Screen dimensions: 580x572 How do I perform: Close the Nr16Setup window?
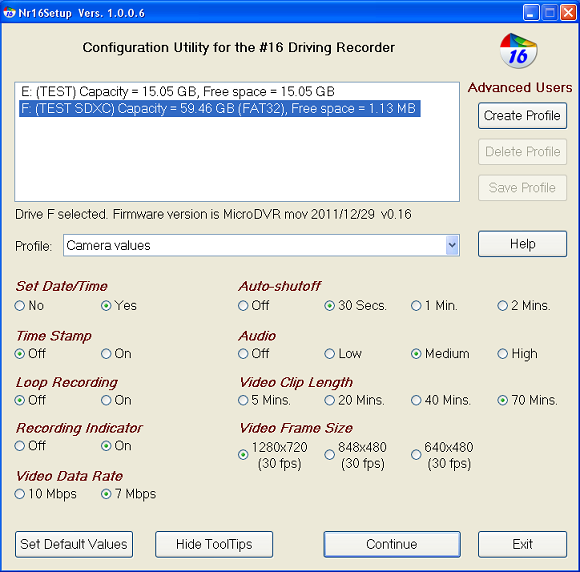tap(569, 13)
